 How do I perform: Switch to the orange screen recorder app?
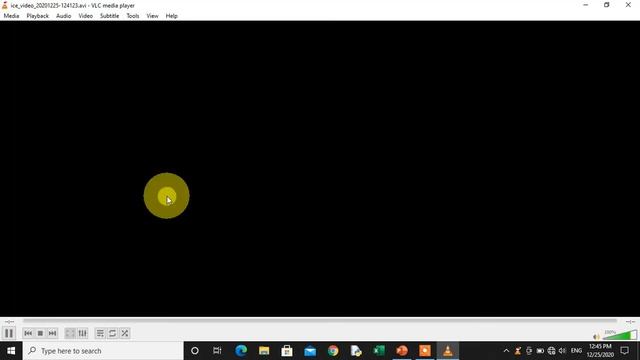pos(425,351)
